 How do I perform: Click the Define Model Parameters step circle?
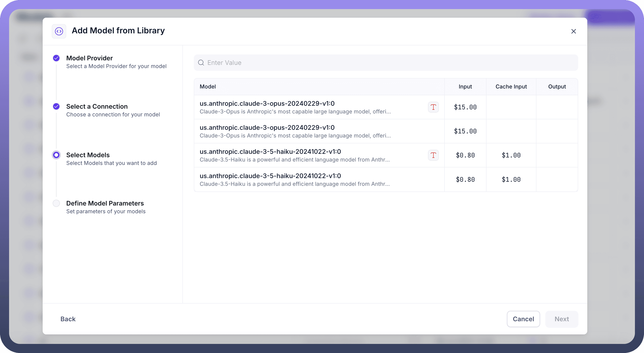point(56,203)
